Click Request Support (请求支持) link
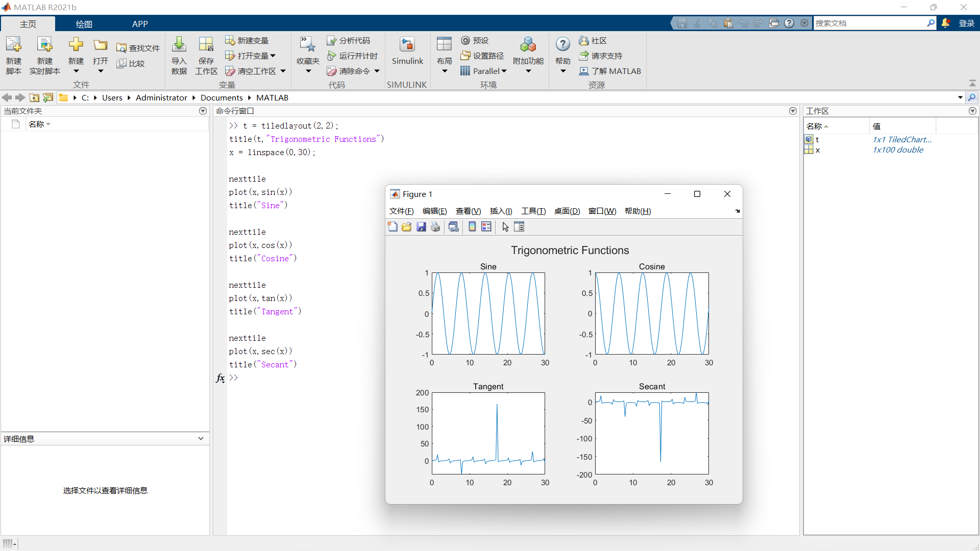Image resolution: width=980 pixels, height=551 pixels. point(601,56)
